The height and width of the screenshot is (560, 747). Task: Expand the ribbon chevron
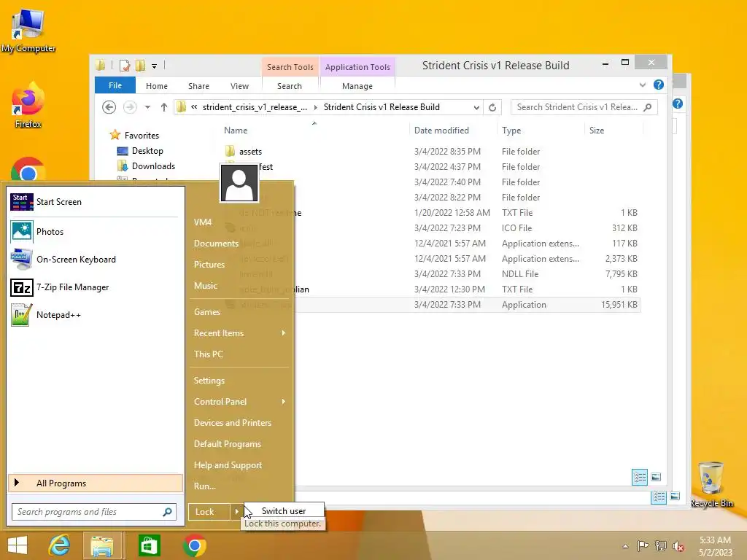642,85
